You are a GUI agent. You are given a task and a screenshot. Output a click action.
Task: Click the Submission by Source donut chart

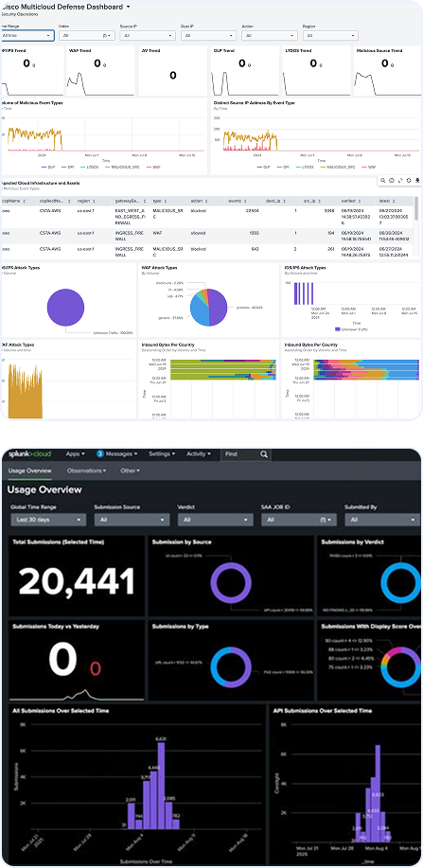click(x=231, y=583)
